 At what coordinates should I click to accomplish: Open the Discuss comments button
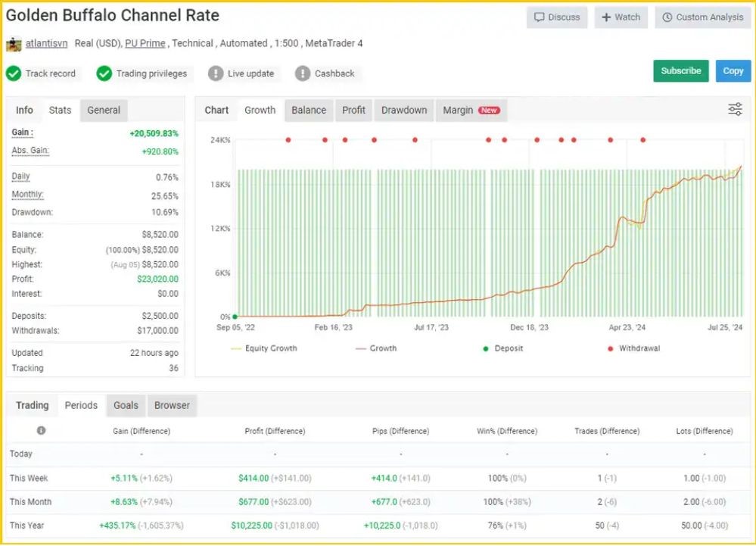[557, 17]
